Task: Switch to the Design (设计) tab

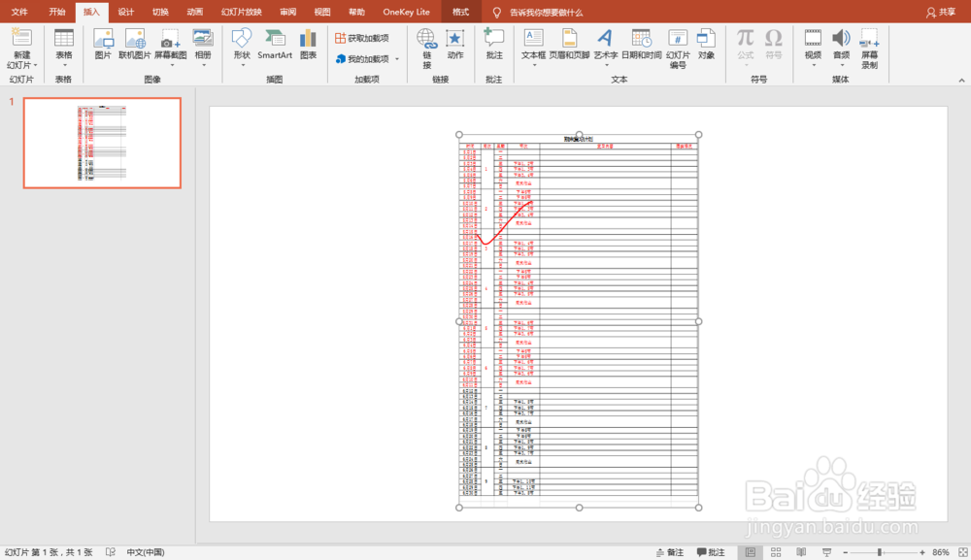Action: [125, 12]
